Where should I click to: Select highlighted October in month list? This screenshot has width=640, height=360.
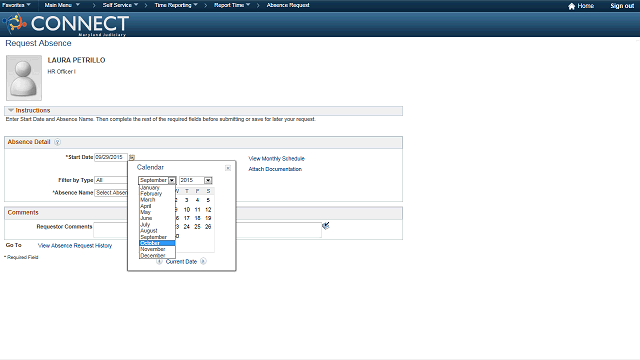click(x=157, y=243)
